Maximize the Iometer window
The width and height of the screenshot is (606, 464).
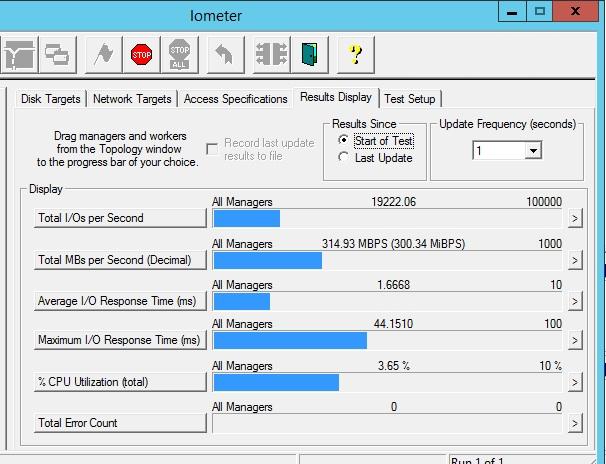click(540, 12)
